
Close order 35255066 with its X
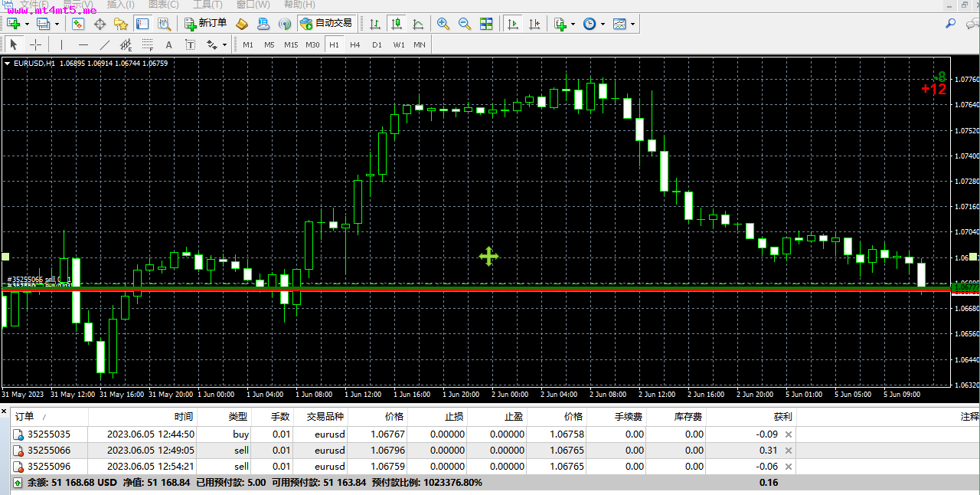click(x=789, y=451)
